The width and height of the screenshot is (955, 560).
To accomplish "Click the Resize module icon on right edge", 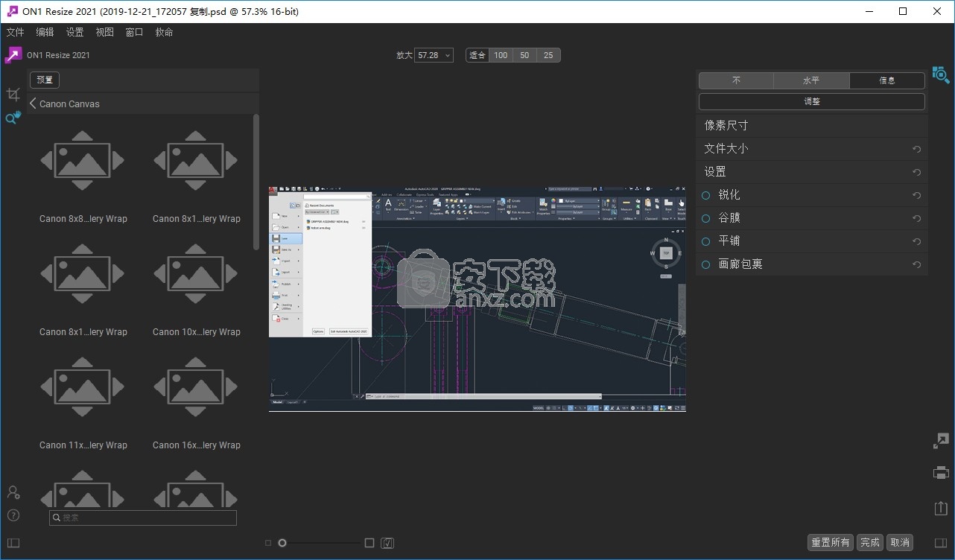I will click(941, 441).
